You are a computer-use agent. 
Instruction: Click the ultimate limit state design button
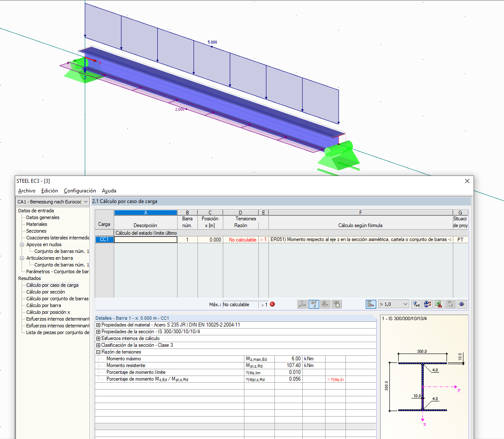pos(302,304)
